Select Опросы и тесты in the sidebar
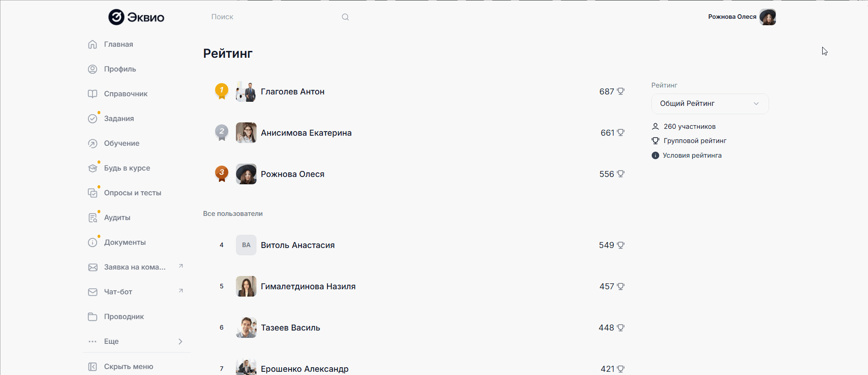This screenshot has width=868, height=375. 132,193
